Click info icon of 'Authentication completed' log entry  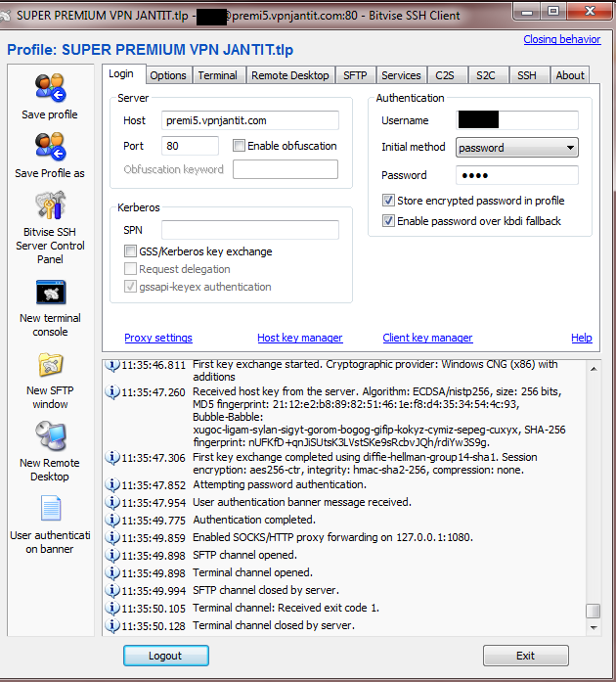coord(112,520)
